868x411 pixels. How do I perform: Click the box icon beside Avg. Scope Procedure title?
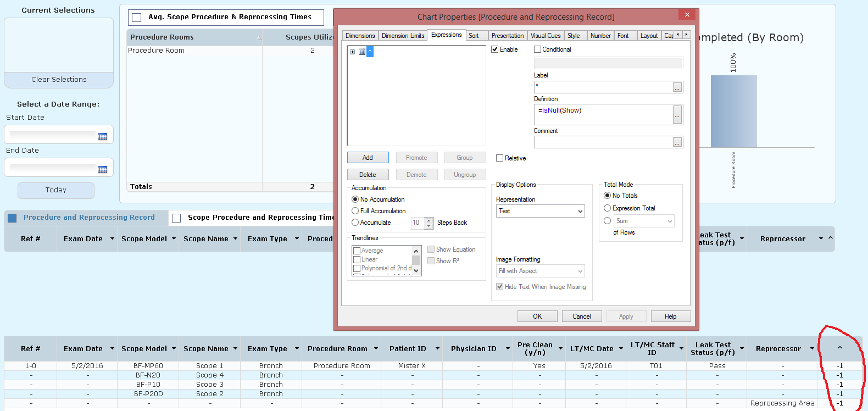137,18
